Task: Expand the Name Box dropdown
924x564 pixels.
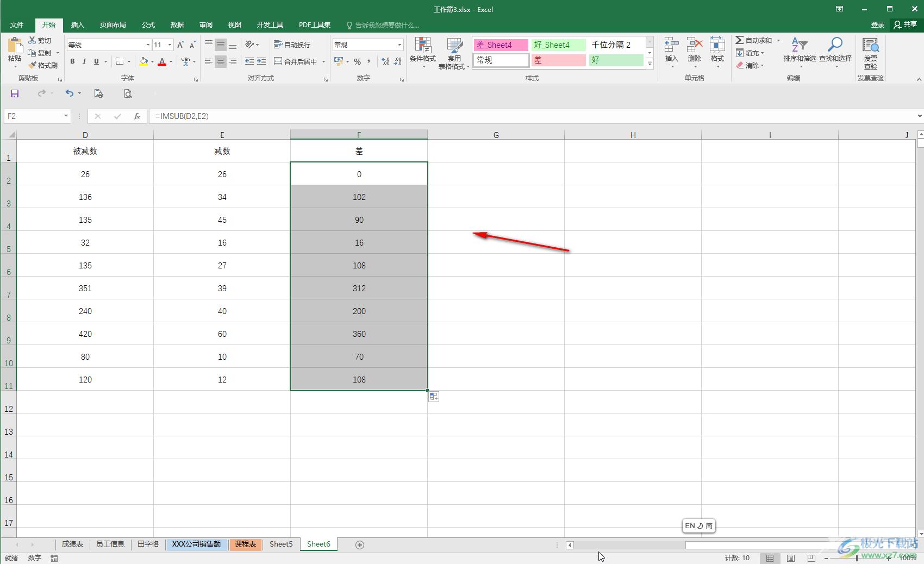Action: coord(66,116)
